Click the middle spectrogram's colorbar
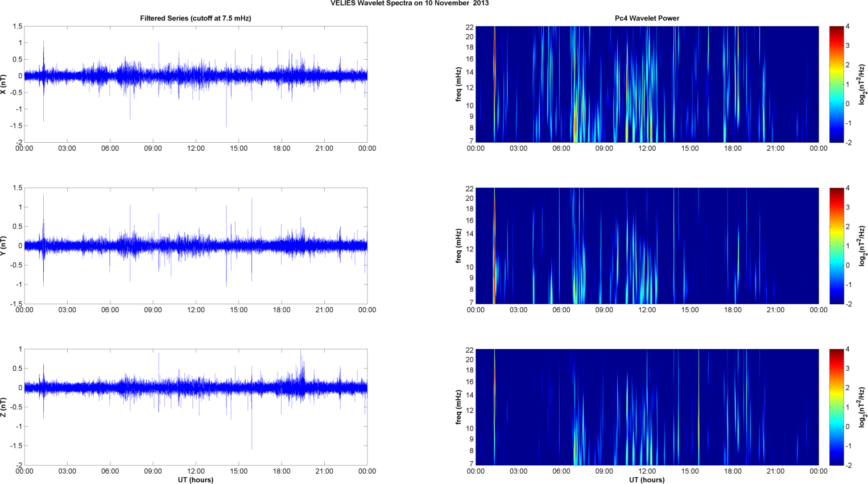The image size is (868, 484). pos(836,246)
